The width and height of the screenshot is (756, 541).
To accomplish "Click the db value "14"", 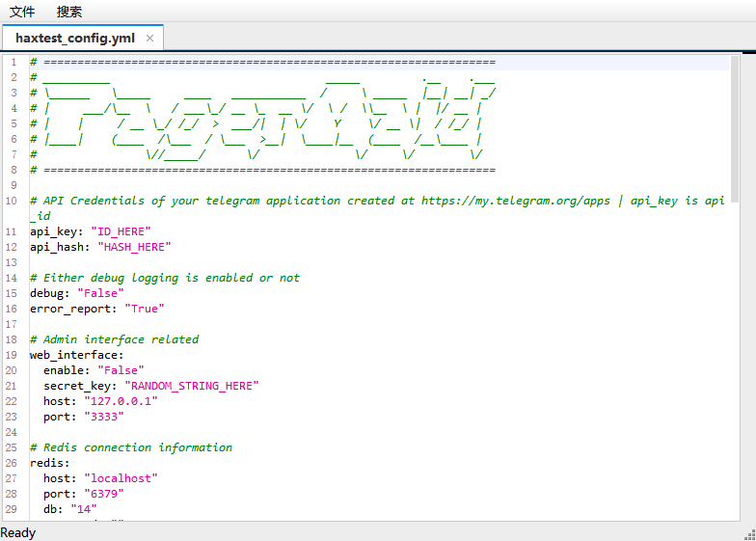I will pos(84,509).
